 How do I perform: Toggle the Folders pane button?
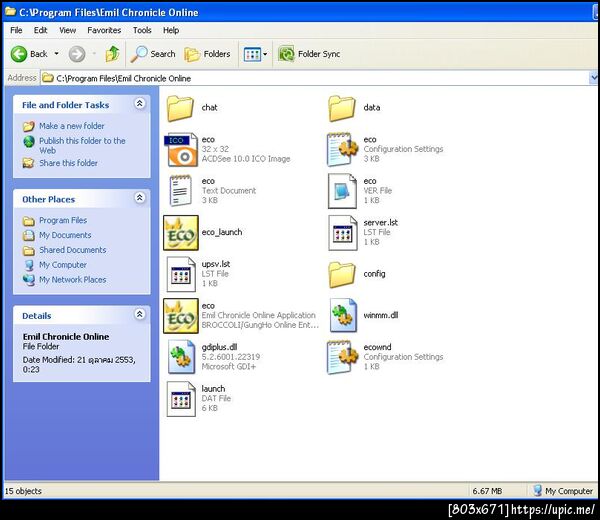click(207, 54)
